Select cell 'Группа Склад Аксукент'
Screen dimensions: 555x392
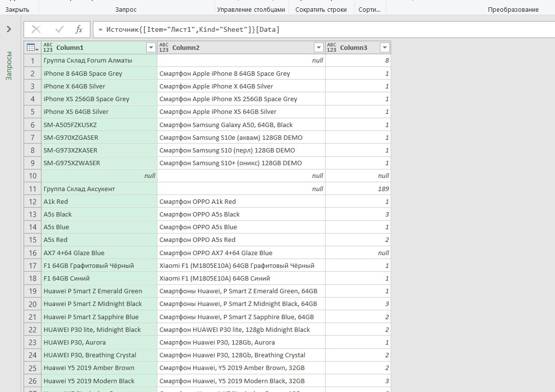click(99, 189)
